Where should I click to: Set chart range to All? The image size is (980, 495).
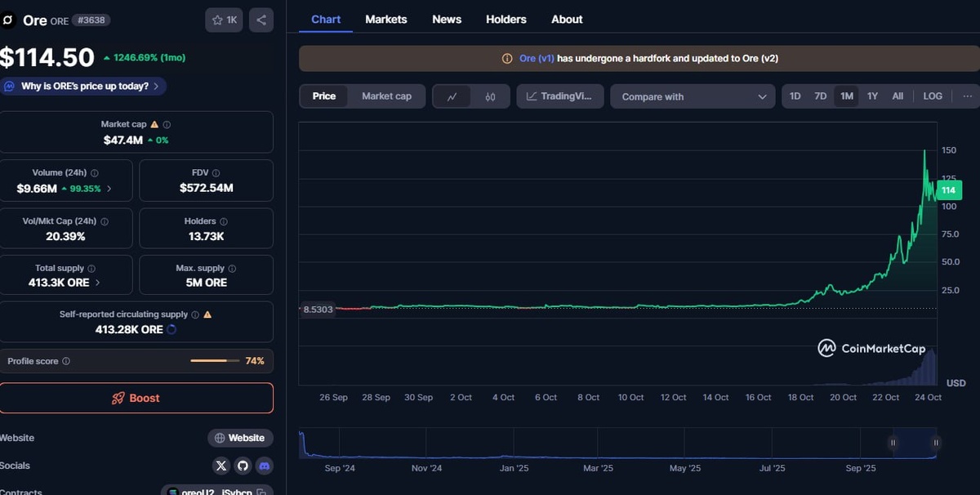898,96
